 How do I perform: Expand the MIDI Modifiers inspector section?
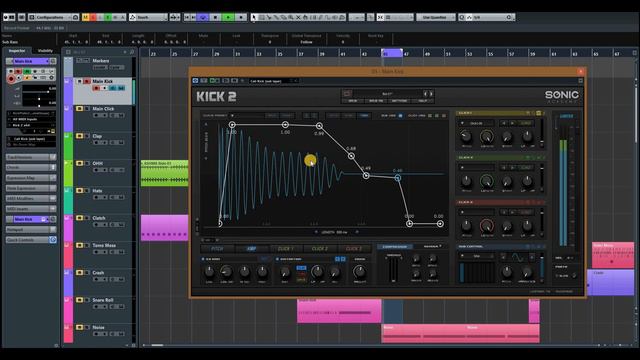31,198
